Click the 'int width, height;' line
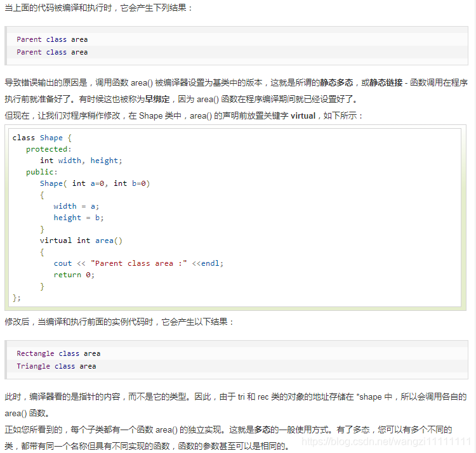This screenshot has height=453, width=476. pos(81,161)
